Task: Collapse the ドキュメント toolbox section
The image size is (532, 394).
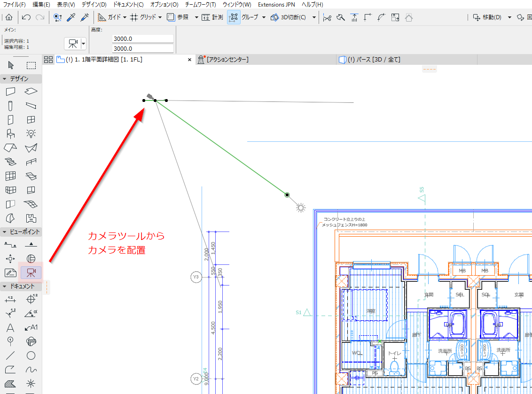Action: point(4,286)
